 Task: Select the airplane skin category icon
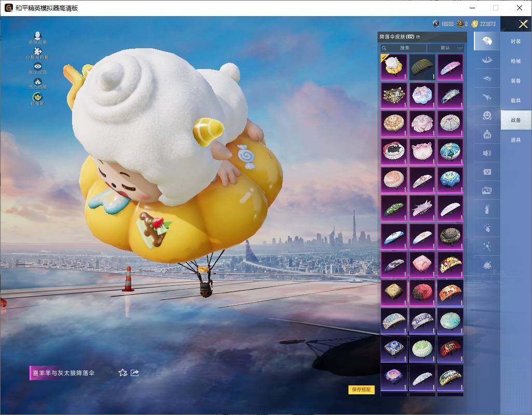[x=486, y=98]
